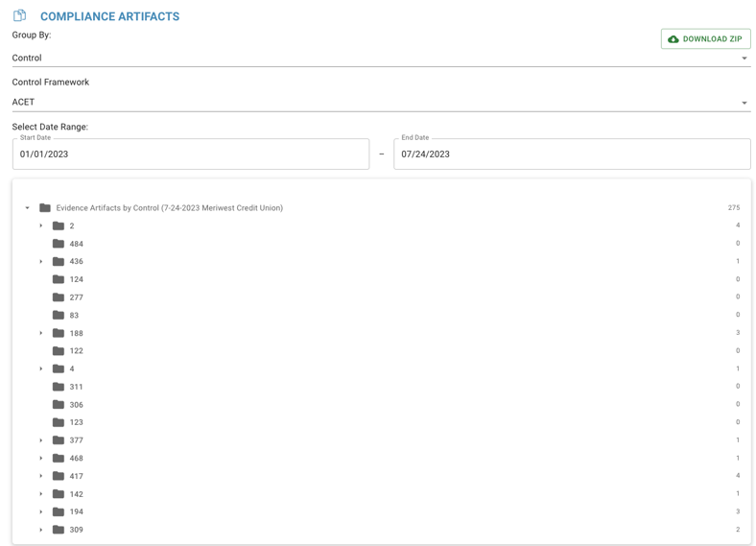Select the 417 folder tree item

76,476
